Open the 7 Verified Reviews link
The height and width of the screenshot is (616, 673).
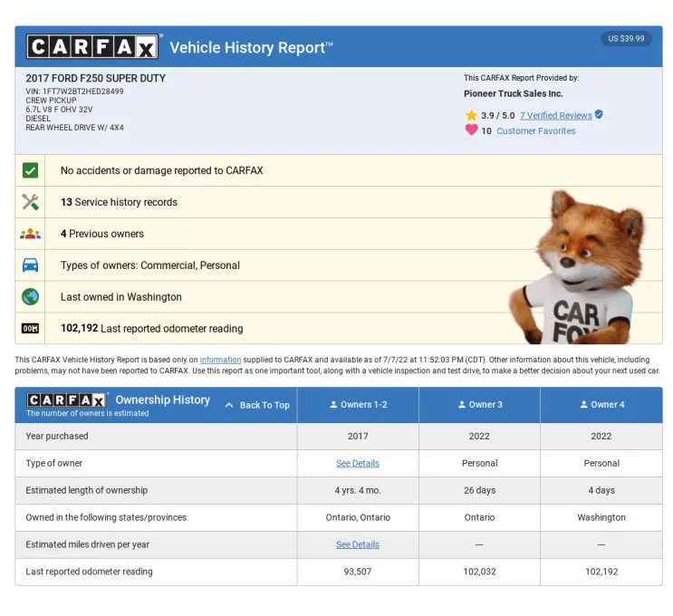[555, 116]
